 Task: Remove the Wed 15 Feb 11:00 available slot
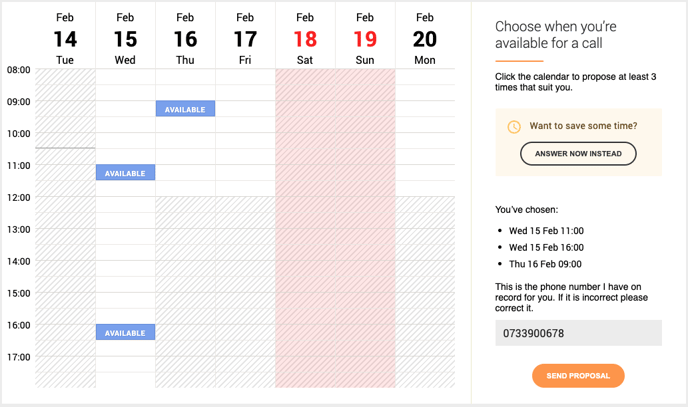coord(125,172)
